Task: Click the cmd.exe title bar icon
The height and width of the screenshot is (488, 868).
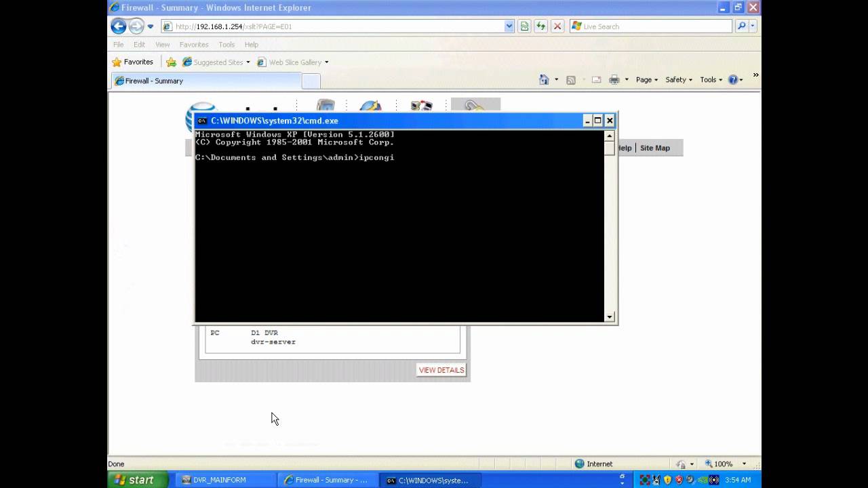Action: [202, 121]
